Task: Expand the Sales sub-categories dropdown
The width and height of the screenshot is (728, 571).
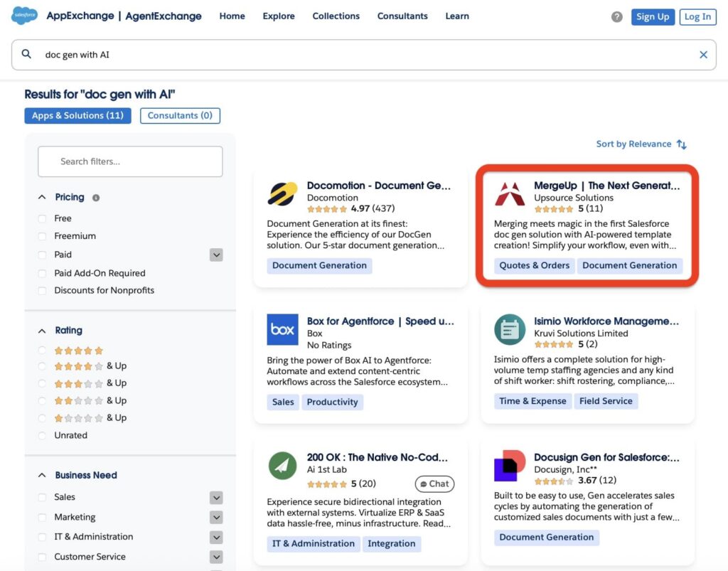Action: 216,498
